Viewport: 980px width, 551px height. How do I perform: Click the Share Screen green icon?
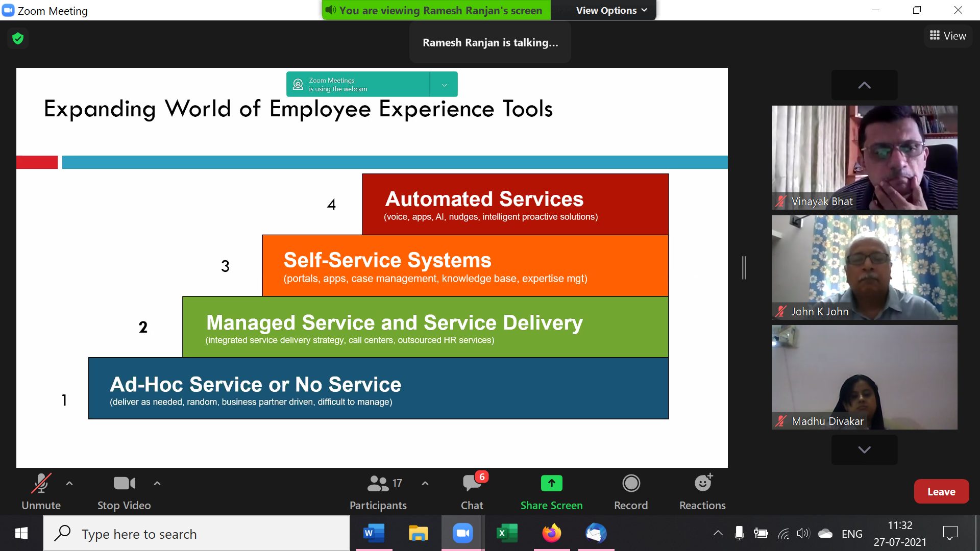[551, 483]
